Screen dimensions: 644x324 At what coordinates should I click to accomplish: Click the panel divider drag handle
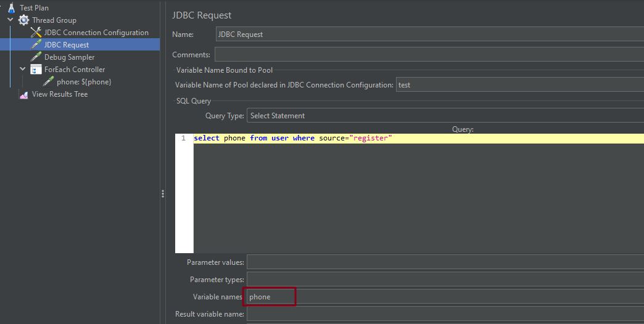163,193
